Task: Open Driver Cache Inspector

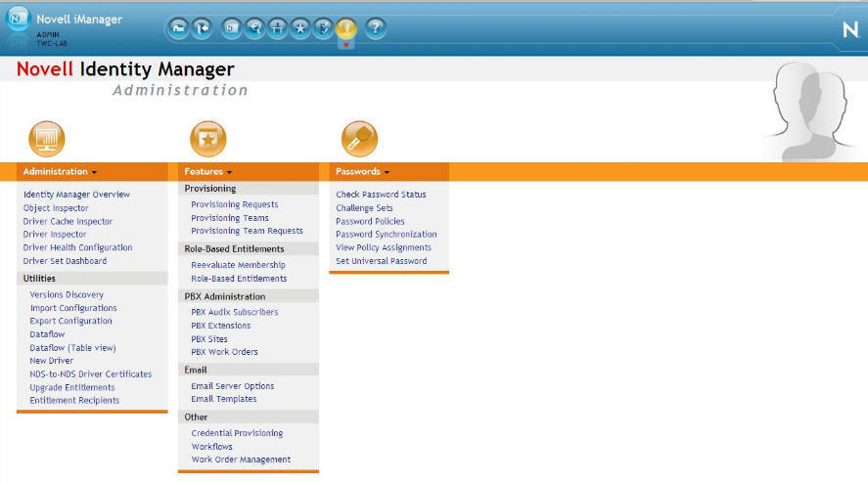Action: [x=68, y=221]
